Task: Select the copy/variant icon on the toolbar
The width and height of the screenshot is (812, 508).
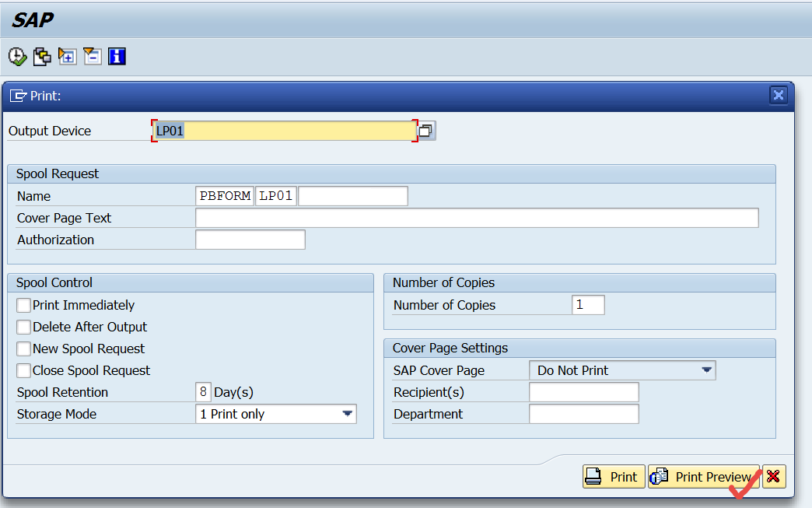Action: [x=42, y=55]
